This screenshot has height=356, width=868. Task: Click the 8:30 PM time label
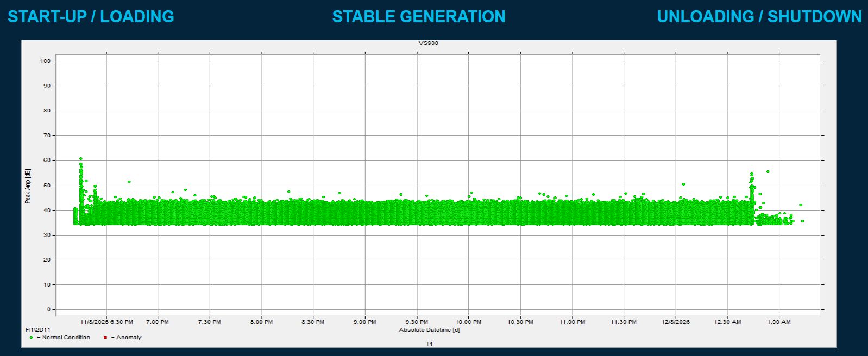click(x=313, y=322)
